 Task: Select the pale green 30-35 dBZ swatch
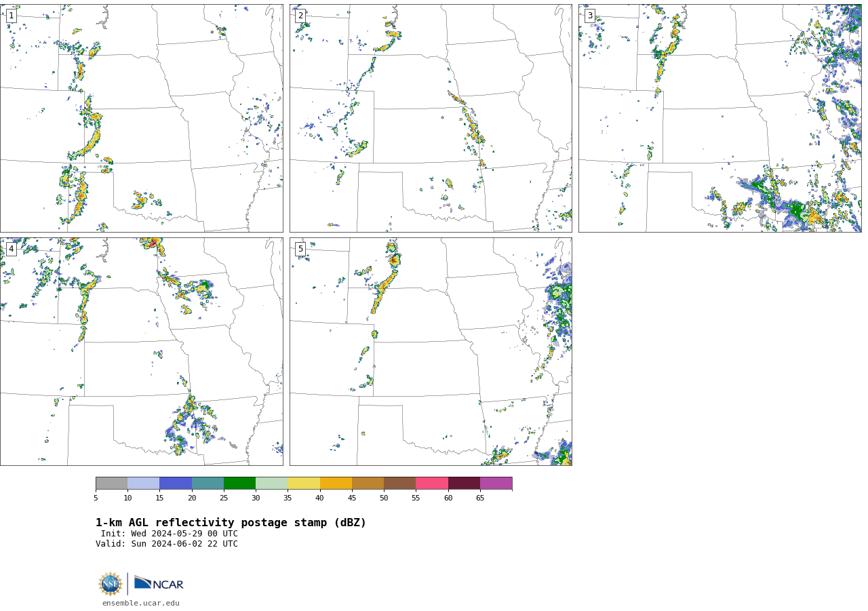click(271, 483)
